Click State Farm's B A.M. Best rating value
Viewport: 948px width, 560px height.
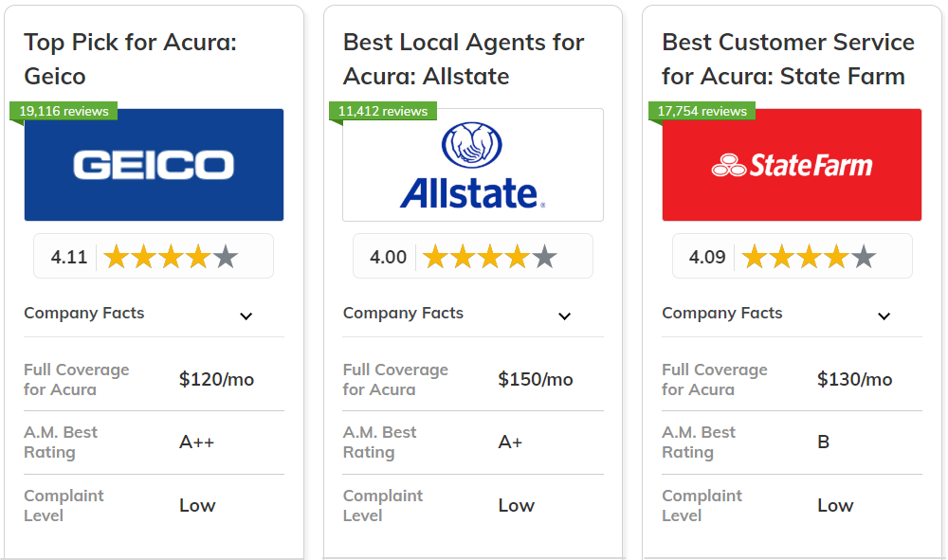[x=824, y=443]
